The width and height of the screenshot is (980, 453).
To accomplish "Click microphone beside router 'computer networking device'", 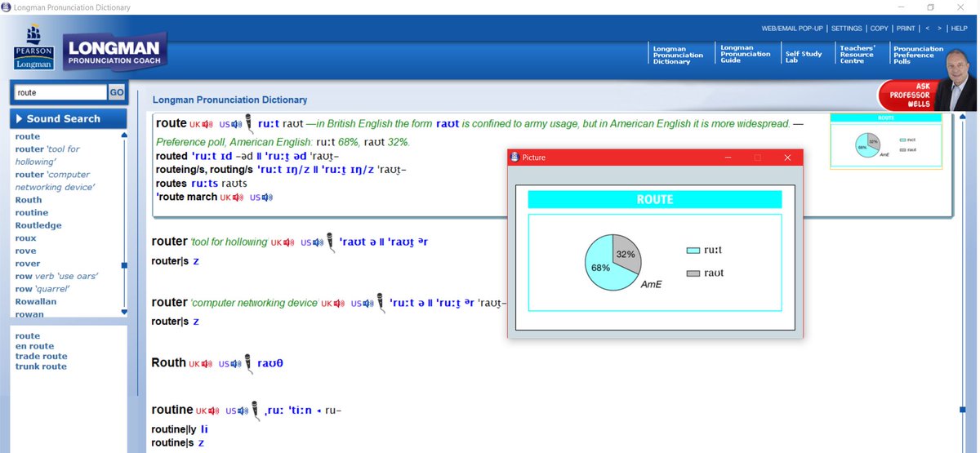I will tap(381, 303).
